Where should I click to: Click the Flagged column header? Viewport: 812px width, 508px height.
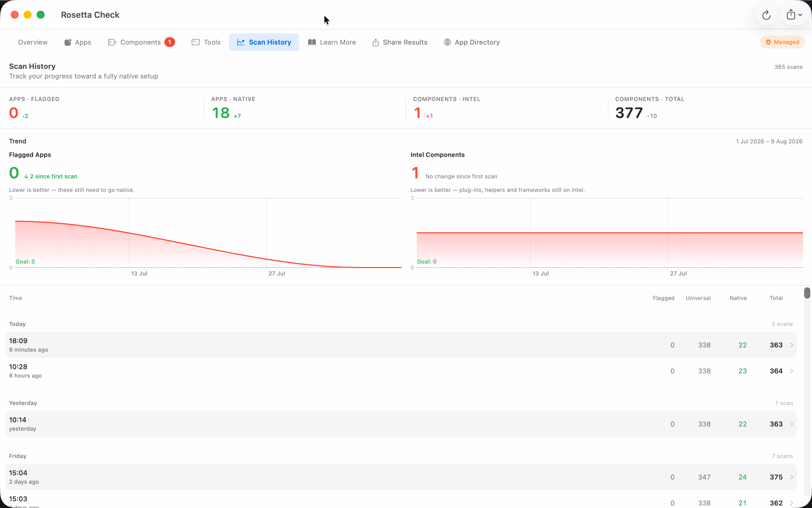coord(663,298)
